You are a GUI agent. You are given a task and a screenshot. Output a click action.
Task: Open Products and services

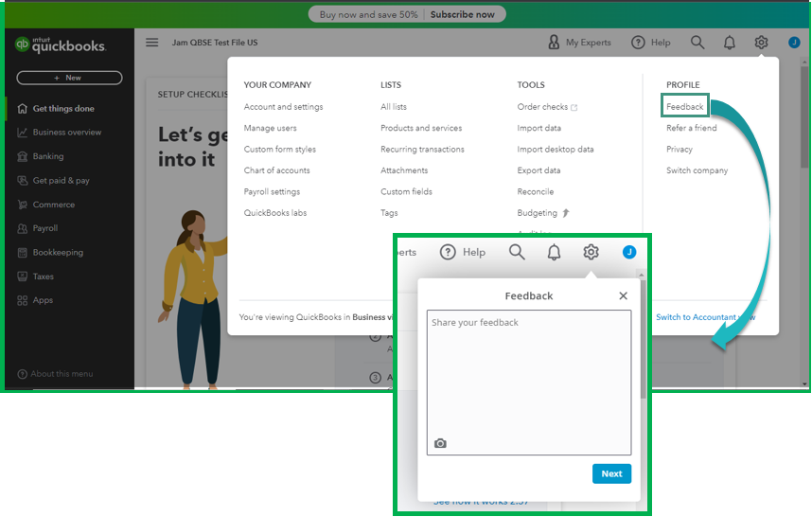[421, 128]
